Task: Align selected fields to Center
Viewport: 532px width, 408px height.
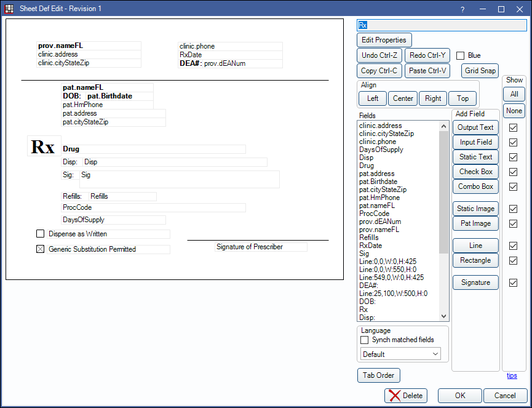Action: click(403, 98)
